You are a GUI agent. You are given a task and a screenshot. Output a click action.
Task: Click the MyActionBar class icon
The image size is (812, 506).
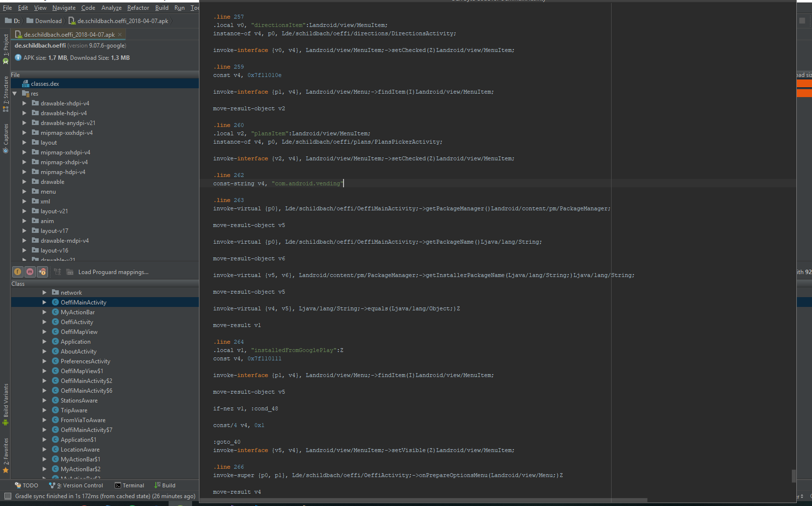(55, 312)
